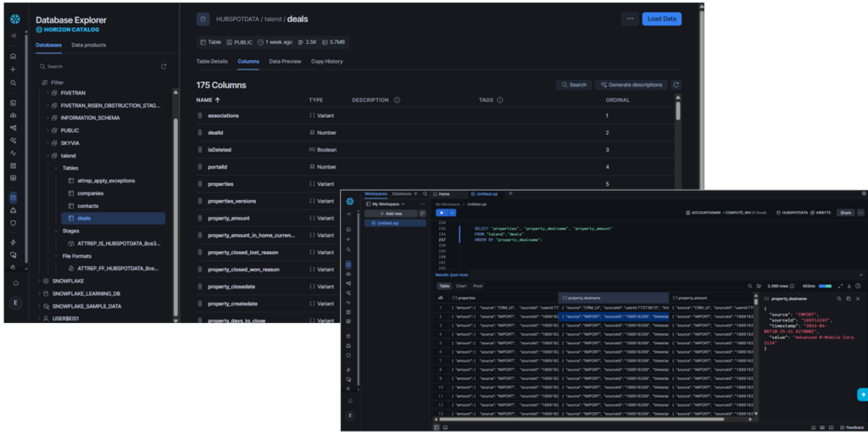868x435 pixels.
Task: Switch to Data products tab
Action: (x=88, y=45)
